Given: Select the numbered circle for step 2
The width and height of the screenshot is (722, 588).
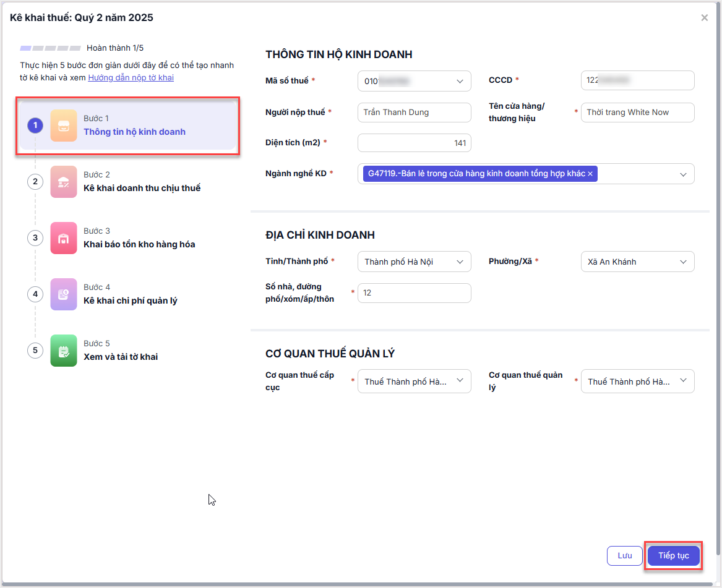Looking at the screenshot, I should pyautogui.click(x=35, y=182).
